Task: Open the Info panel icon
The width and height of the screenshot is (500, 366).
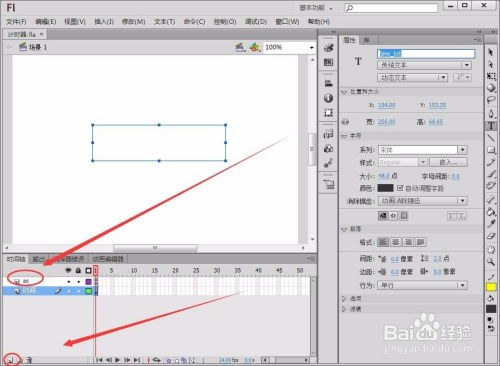Action: click(328, 98)
